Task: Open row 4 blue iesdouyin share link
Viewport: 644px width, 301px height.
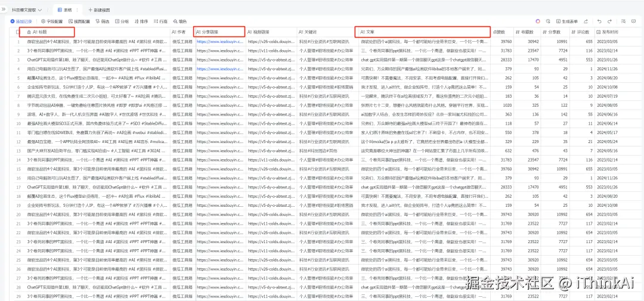Action: (219, 69)
